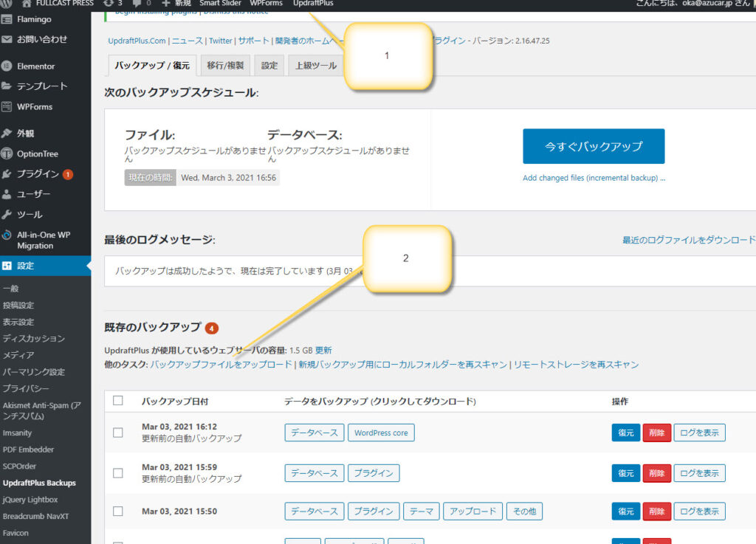Image resolution: width=756 pixels, height=544 pixels.
Task: Open the UpdraftPlus.Com link
Action: (x=137, y=41)
